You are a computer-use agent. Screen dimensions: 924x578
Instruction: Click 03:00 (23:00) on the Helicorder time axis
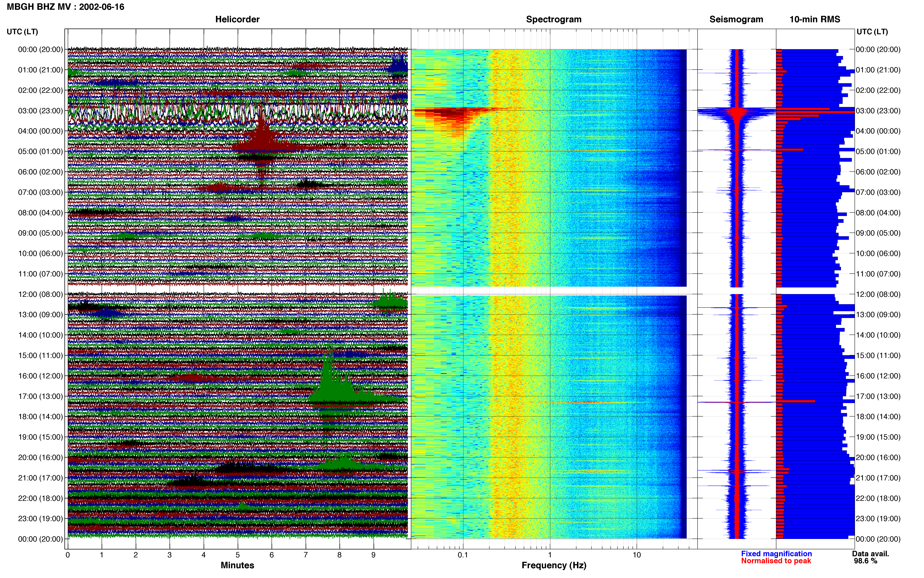[x=41, y=111]
